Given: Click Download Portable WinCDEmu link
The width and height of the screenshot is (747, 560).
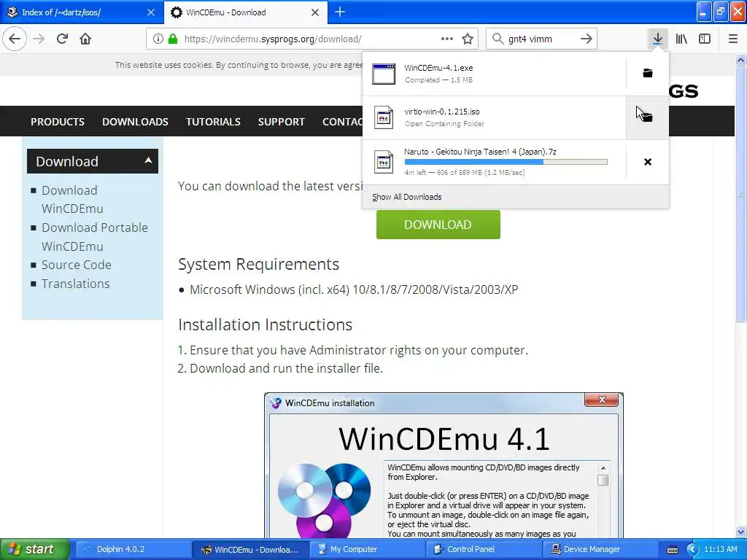Looking at the screenshot, I should (94, 237).
